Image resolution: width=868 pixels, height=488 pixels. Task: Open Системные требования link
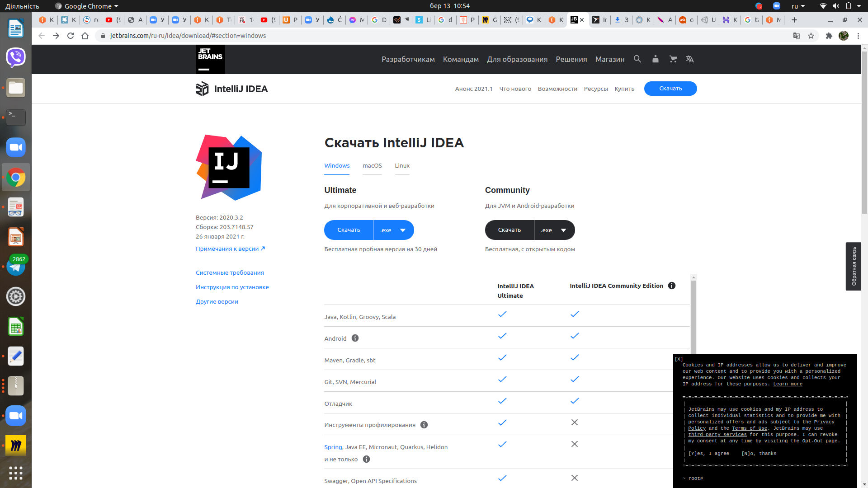pyautogui.click(x=230, y=272)
